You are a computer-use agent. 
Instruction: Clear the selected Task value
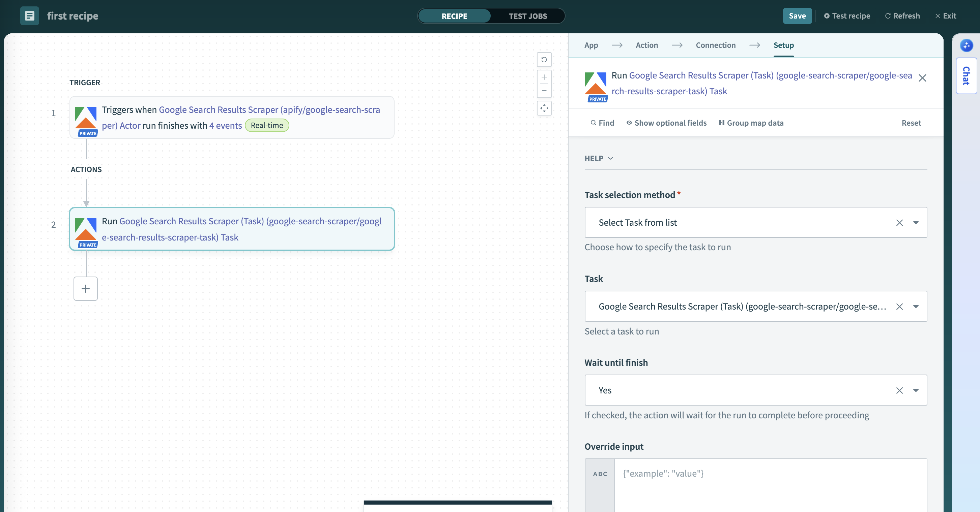(x=900, y=307)
